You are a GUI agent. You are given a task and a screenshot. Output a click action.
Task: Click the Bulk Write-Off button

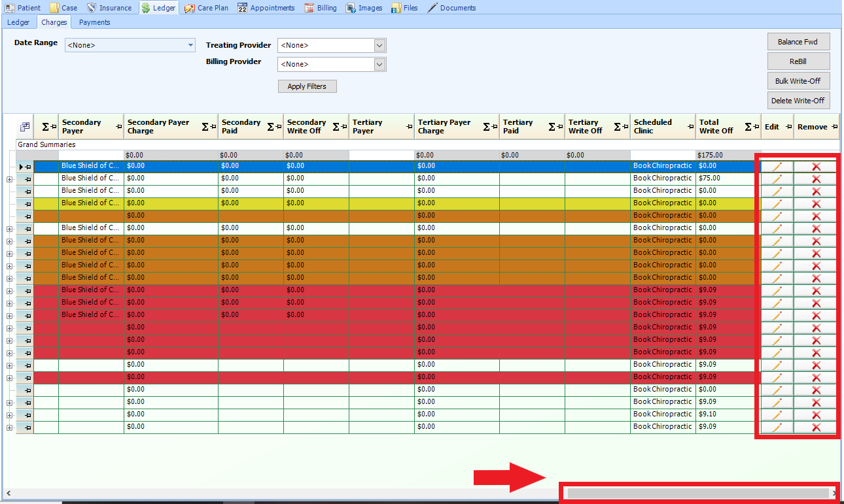798,81
